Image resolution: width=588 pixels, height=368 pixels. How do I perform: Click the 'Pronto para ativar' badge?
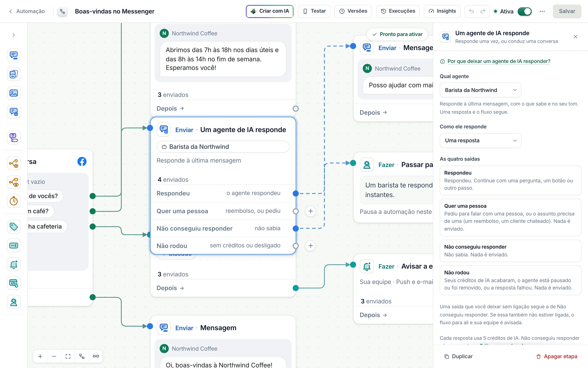397,34
